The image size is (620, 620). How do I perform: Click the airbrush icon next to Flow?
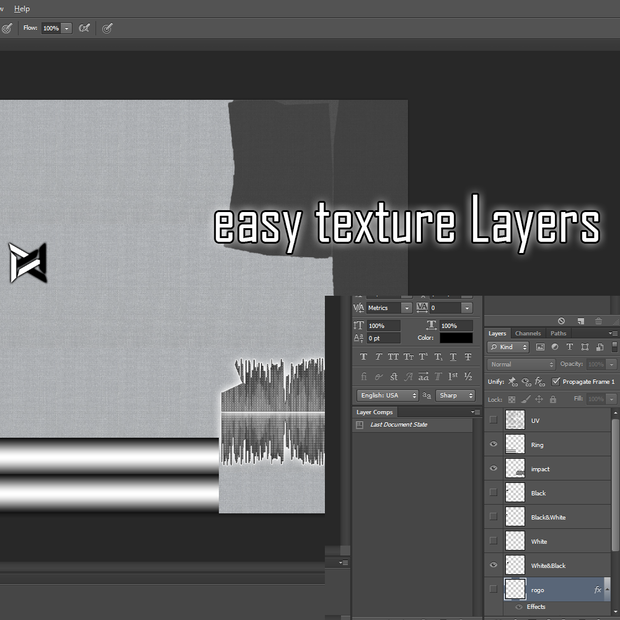[84, 28]
